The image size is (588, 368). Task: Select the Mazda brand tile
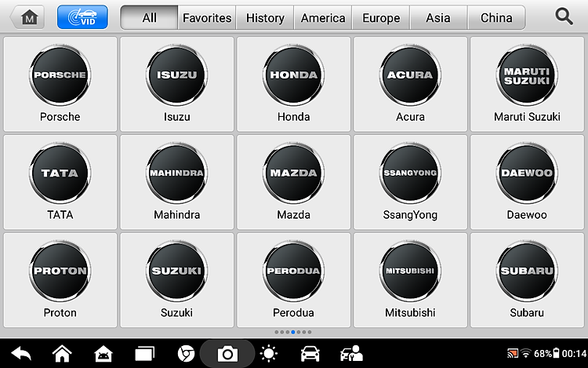pos(294,182)
